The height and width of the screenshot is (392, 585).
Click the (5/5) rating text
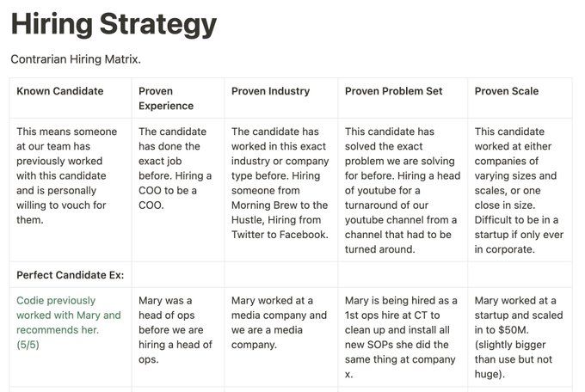click(x=28, y=345)
